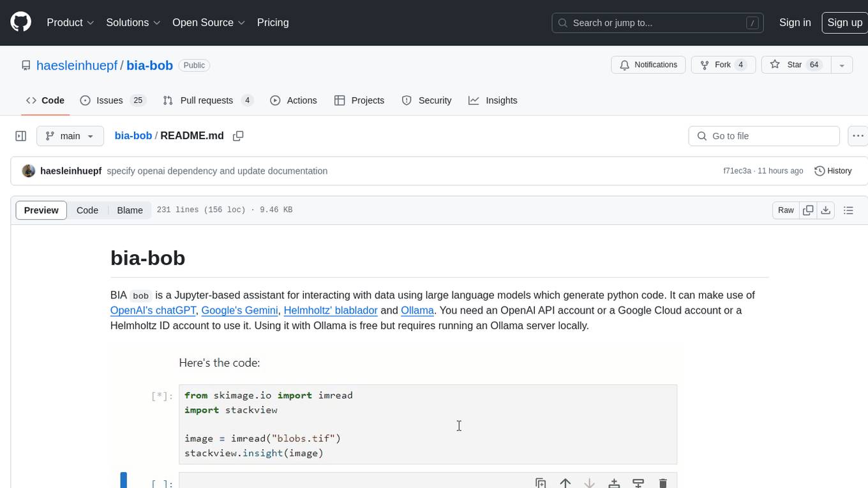Image resolution: width=868 pixels, height=488 pixels.
Task: Open the README outline list
Action: [848, 210]
